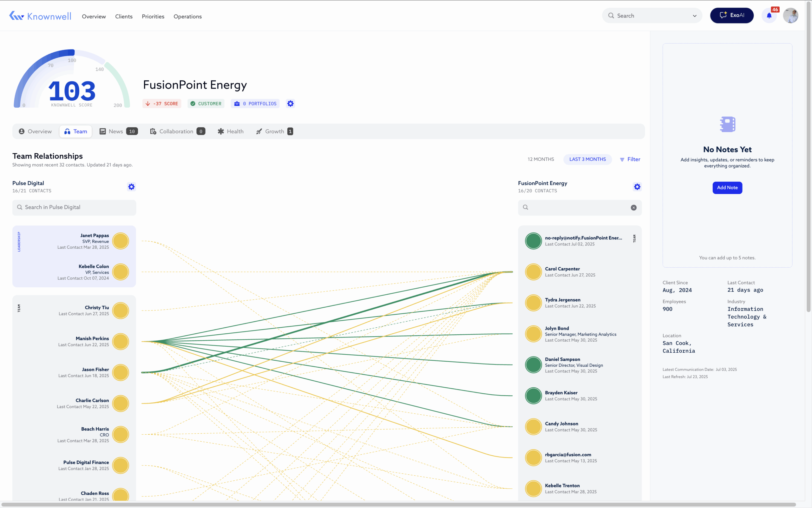
Task: Click the no-reply@notify green contact circle
Action: point(534,241)
